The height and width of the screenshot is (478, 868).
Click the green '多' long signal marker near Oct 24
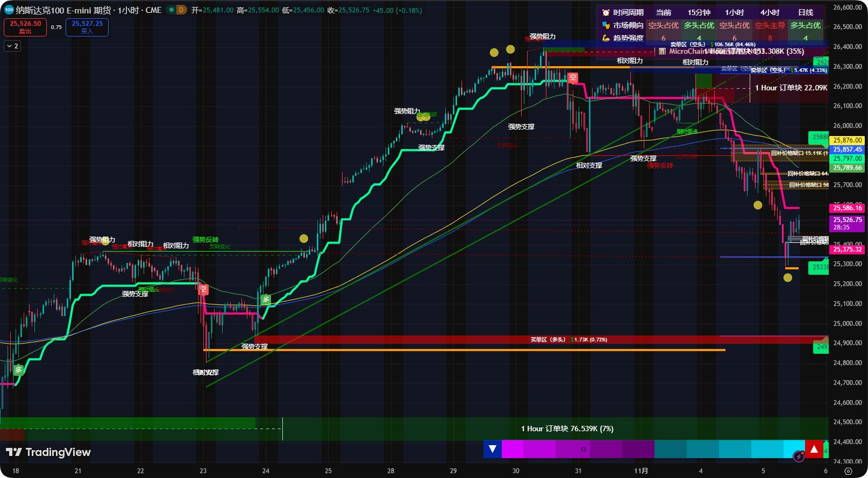click(x=266, y=299)
